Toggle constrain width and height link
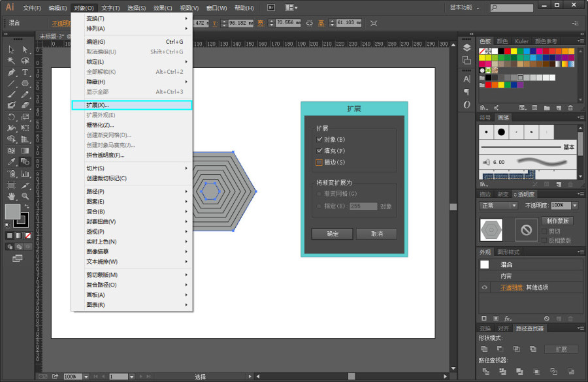 tap(310, 24)
